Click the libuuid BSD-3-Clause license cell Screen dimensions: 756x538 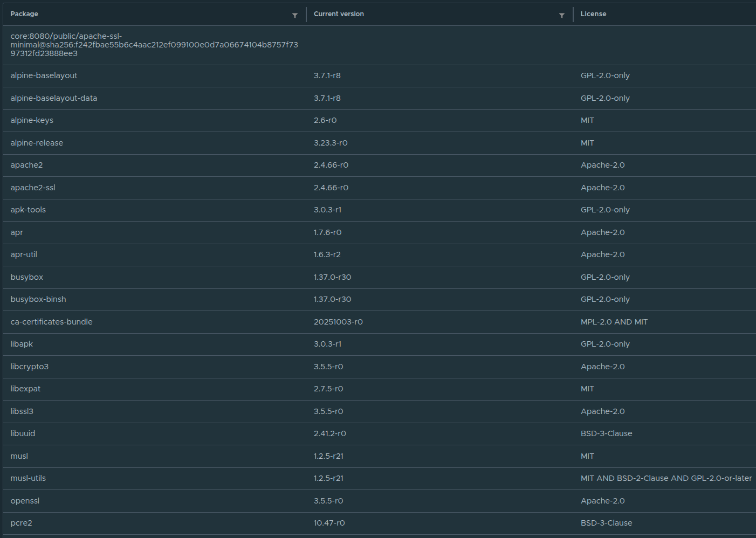606,434
